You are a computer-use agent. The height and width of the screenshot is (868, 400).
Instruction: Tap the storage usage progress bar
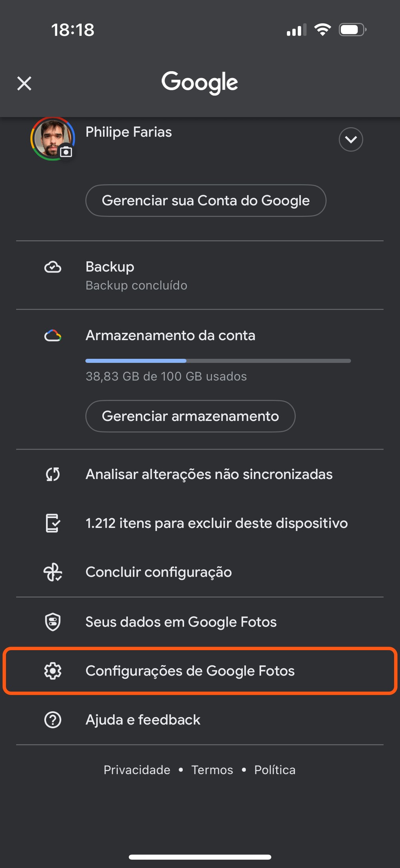click(218, 361)
